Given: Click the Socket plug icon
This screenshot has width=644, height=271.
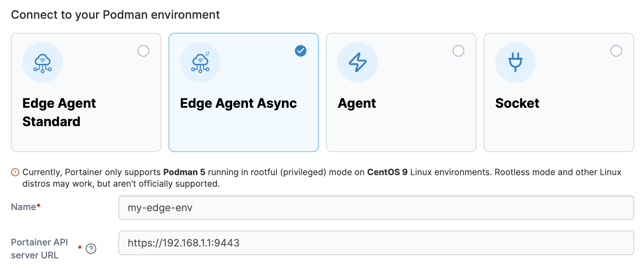Looking at the screenshot, I should click(515, 62).
